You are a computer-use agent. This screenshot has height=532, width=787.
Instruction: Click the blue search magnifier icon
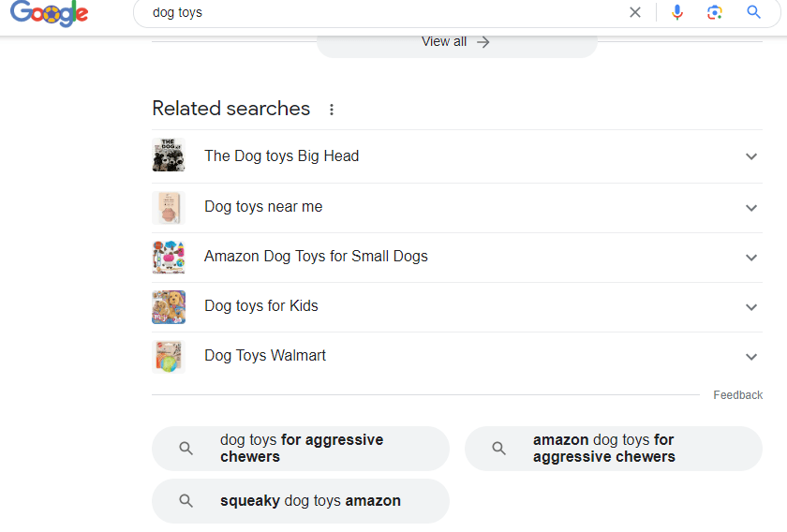[x=753, y=12]
